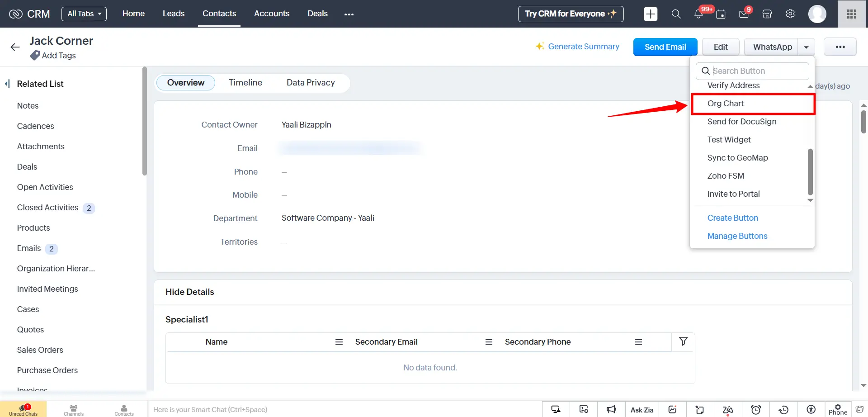Click the Send Email button

click(665, 47)
